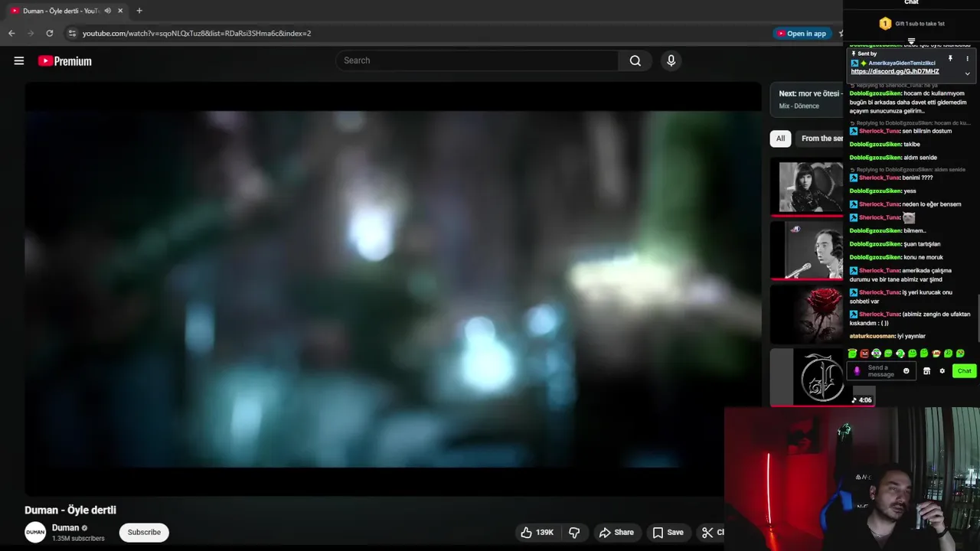The height and width of the screenshot is (551, 980).
Task: Open the discord.gg invite link
Action: (x=895, y=72)
